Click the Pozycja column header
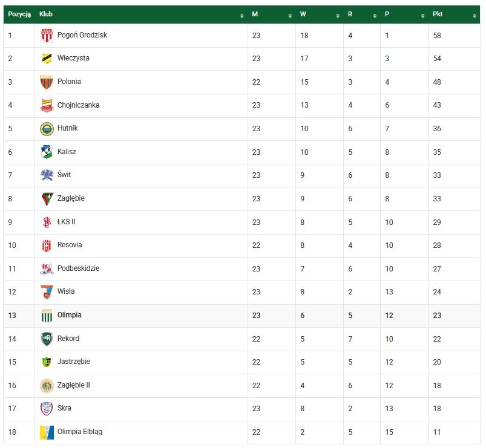 pyautogui.click(x=19, y=15)
